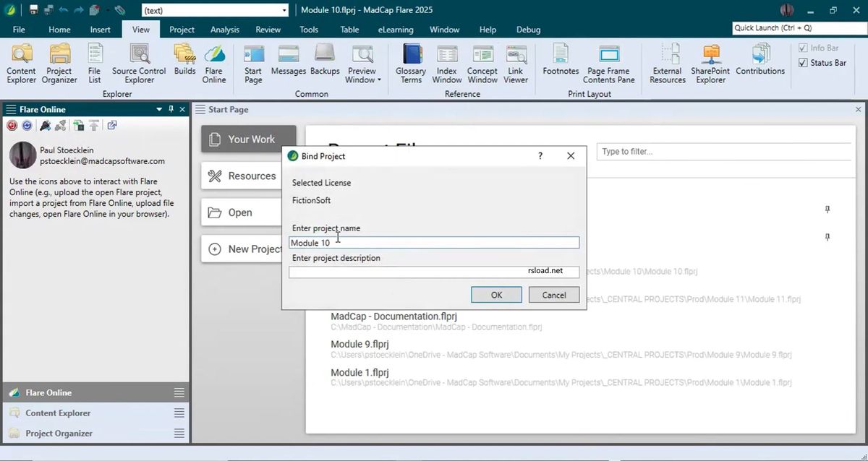Viewport: 868px width, 461px height.
Task: Open the Glossary Terms window
Action: click(x=411, y=63)
